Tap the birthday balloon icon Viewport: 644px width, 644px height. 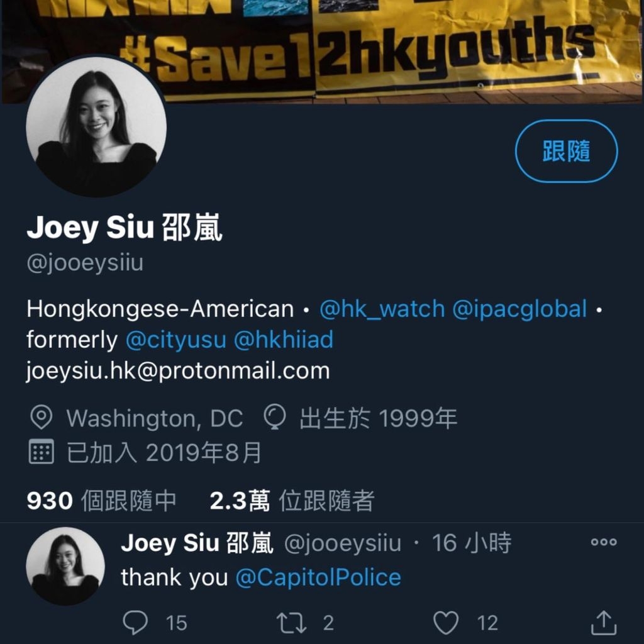(x=274, y=417)
